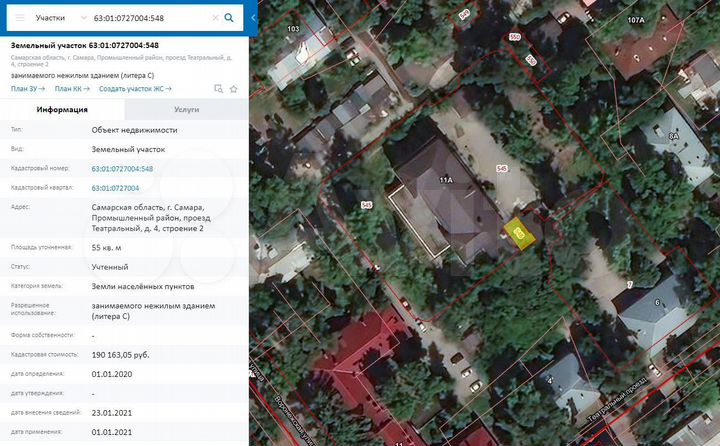720x446 pixels.
Task: Click Земли населённых пунктов category value
Action: coord(143,286)
